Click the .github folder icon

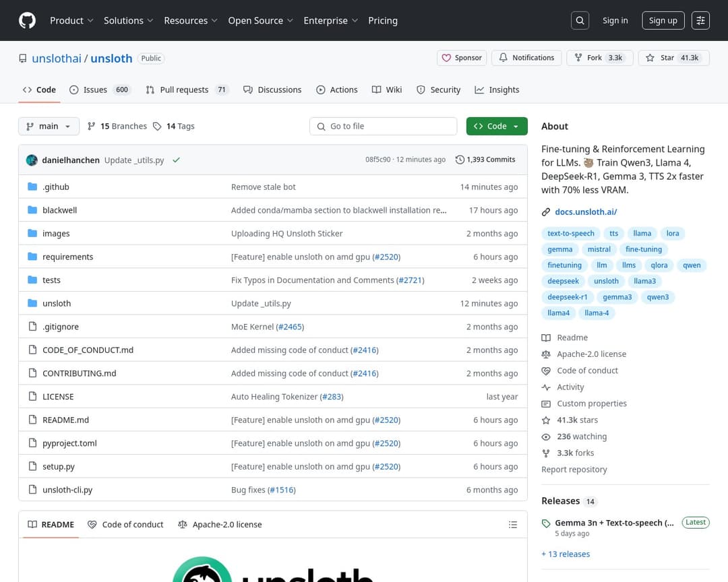(32, 187)
